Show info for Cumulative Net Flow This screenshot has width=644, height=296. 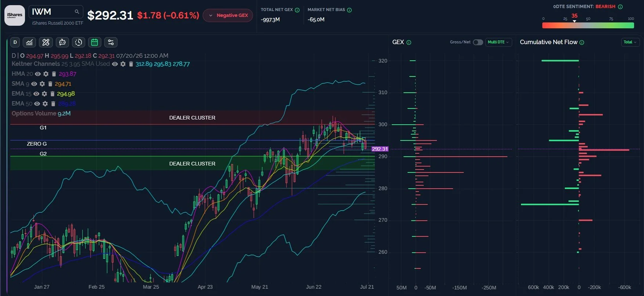582,42
